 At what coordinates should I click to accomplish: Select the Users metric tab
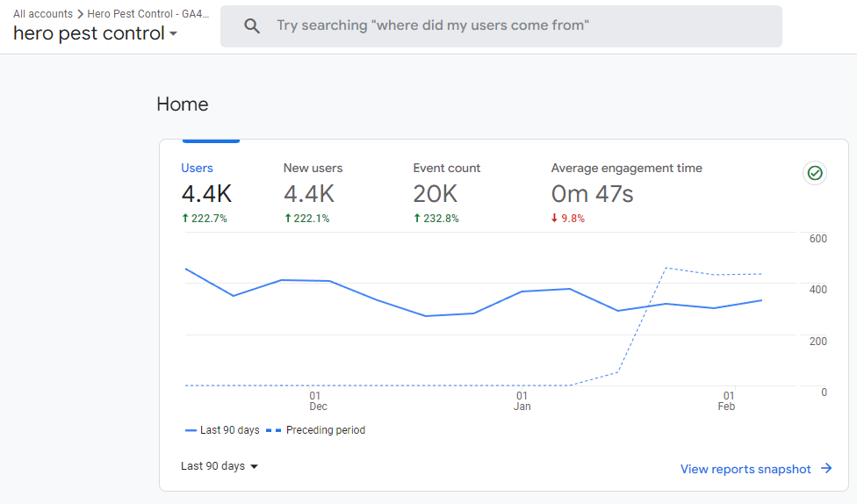197,168
